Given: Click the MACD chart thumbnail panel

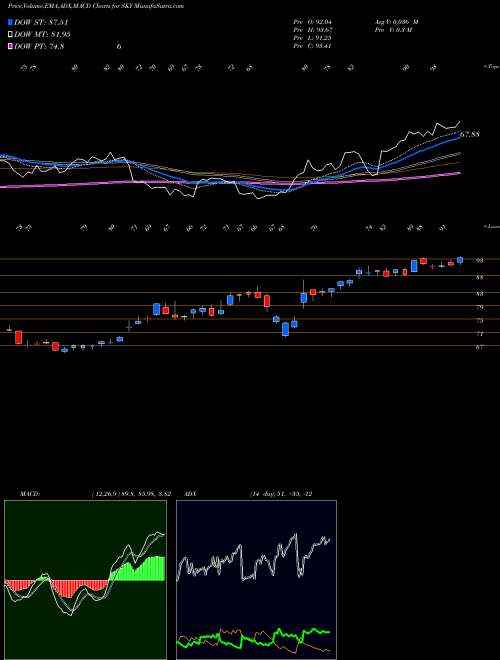Looking at the screenshot, I should [85, 580].
